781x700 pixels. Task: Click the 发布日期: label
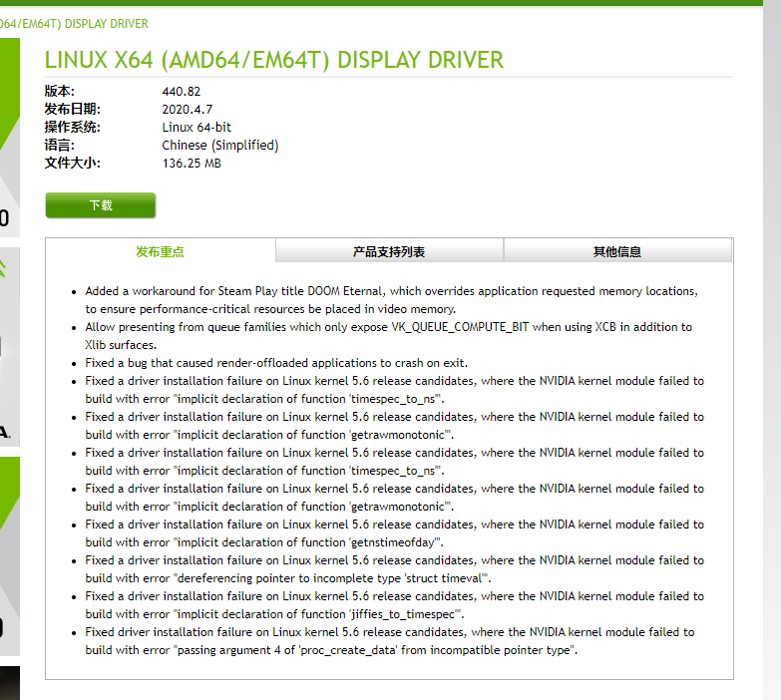[72, 110]
